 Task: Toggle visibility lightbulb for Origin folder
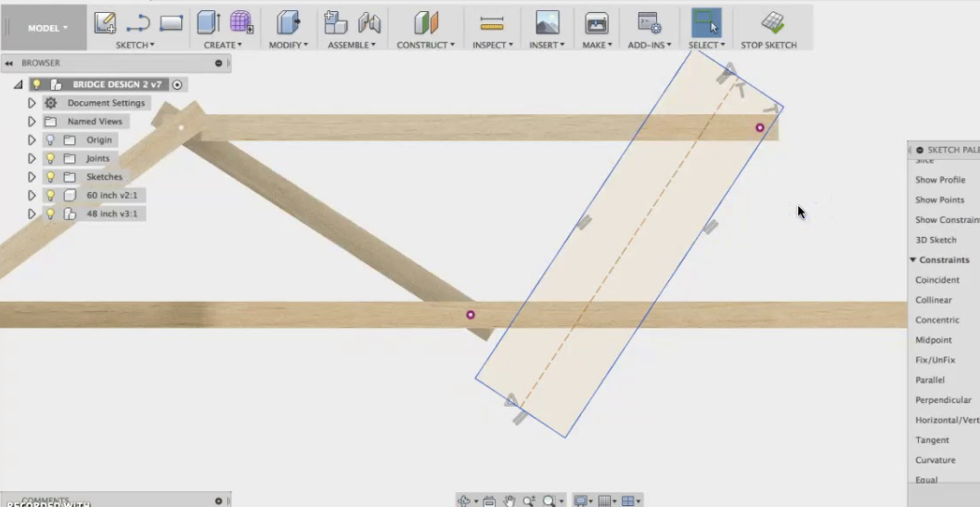coord(50,140)
